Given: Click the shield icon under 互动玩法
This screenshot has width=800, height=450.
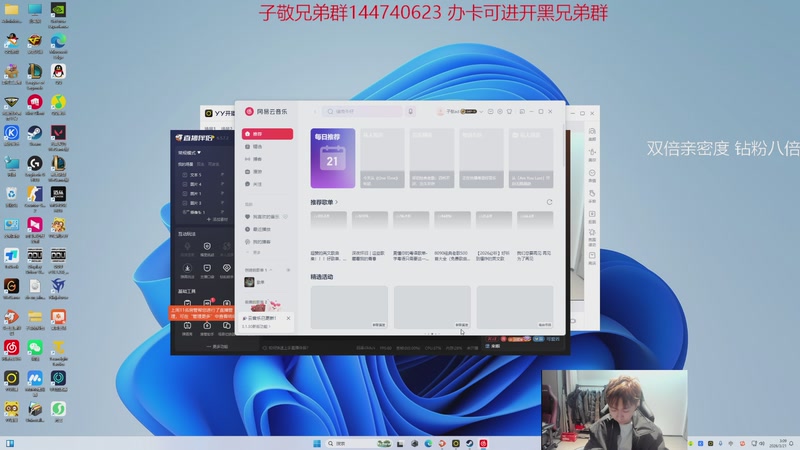Looking at the screenshot, I should [x=207, y=248].
